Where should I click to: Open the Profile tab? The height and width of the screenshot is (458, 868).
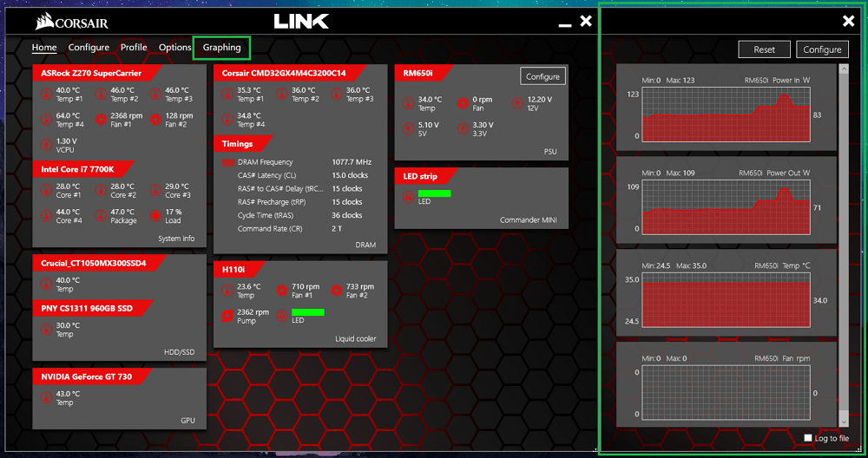click(134, 48)
